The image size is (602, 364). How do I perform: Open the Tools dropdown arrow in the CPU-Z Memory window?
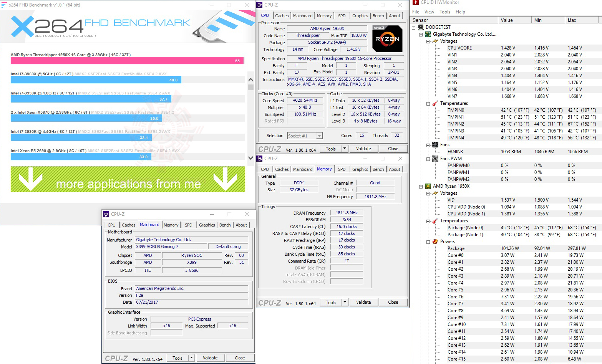(x=345, y=302)
